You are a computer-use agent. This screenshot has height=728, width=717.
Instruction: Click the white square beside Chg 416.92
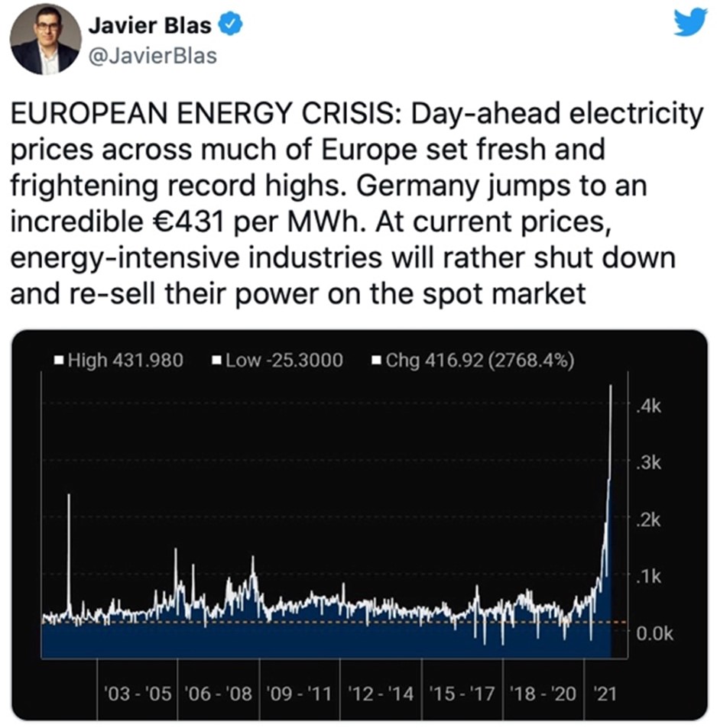click(x=375, y=360)
